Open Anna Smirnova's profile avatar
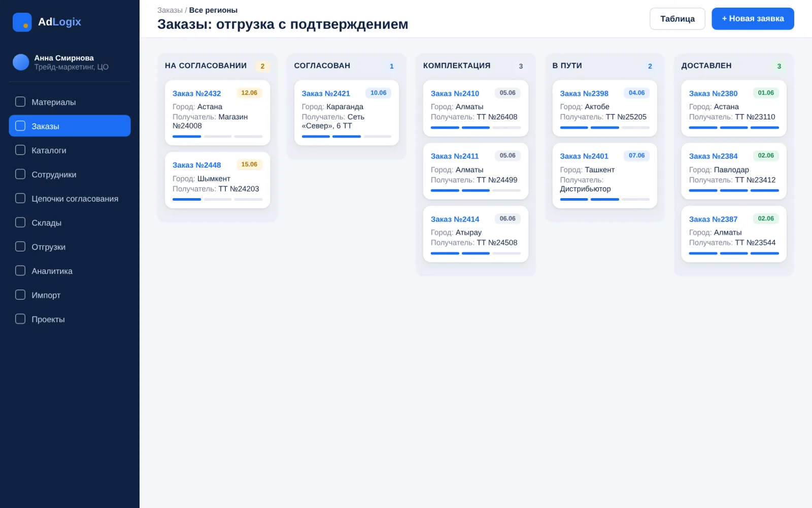This screenshot has width=812, height=508. 21,62
